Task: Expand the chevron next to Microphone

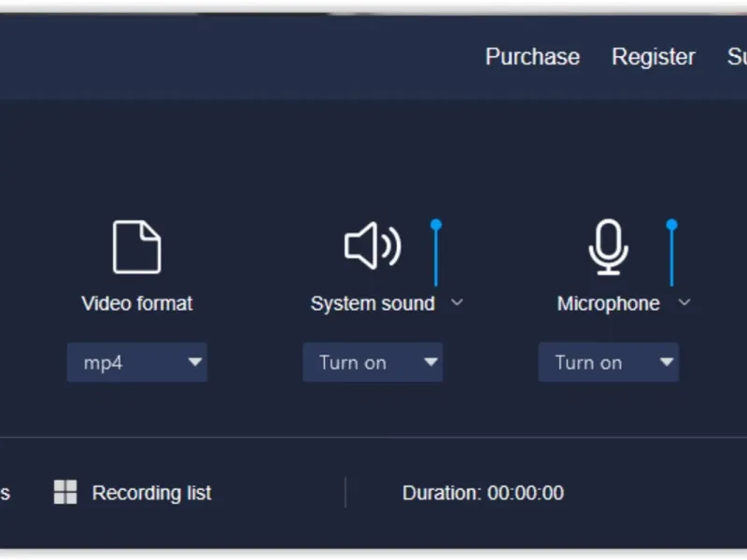Action: pyautogui.click(x=684, y=302)
